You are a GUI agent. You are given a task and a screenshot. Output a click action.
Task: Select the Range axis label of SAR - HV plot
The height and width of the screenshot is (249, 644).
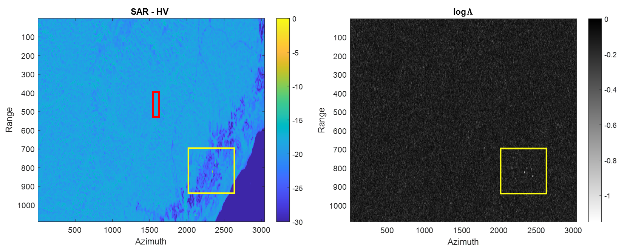[x=9, y=120]
